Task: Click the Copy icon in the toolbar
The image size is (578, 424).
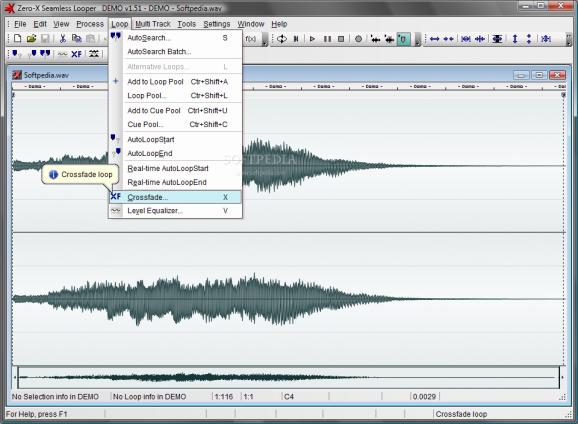Action: (x=76, y=38)
